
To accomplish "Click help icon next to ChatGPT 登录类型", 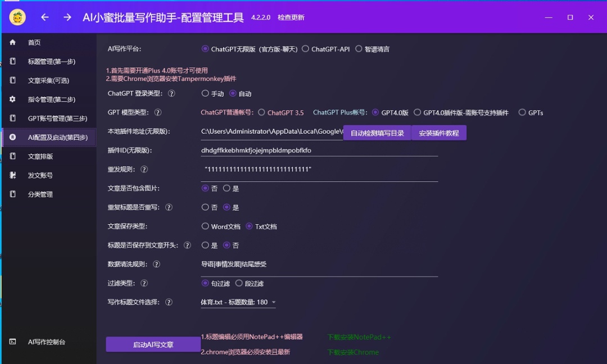I will point(171,94).
